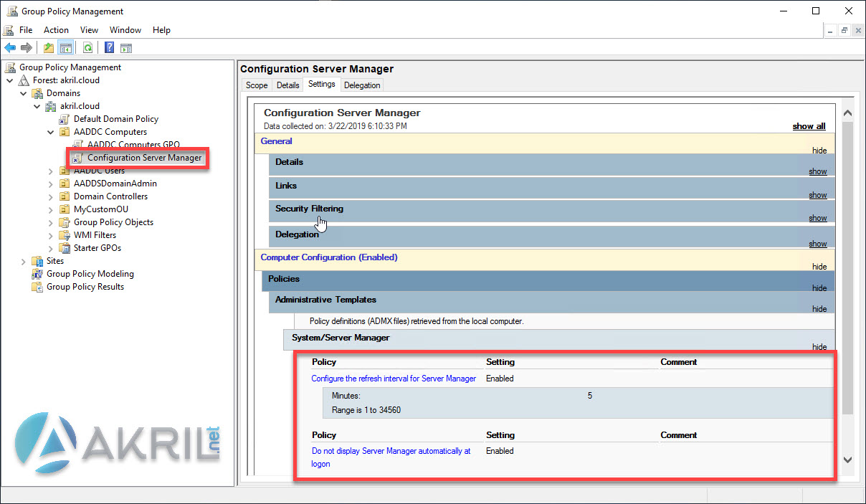Open the Configure the refresh interval policy link
This screenshot has height=504, width=866.
pos(394,378)
